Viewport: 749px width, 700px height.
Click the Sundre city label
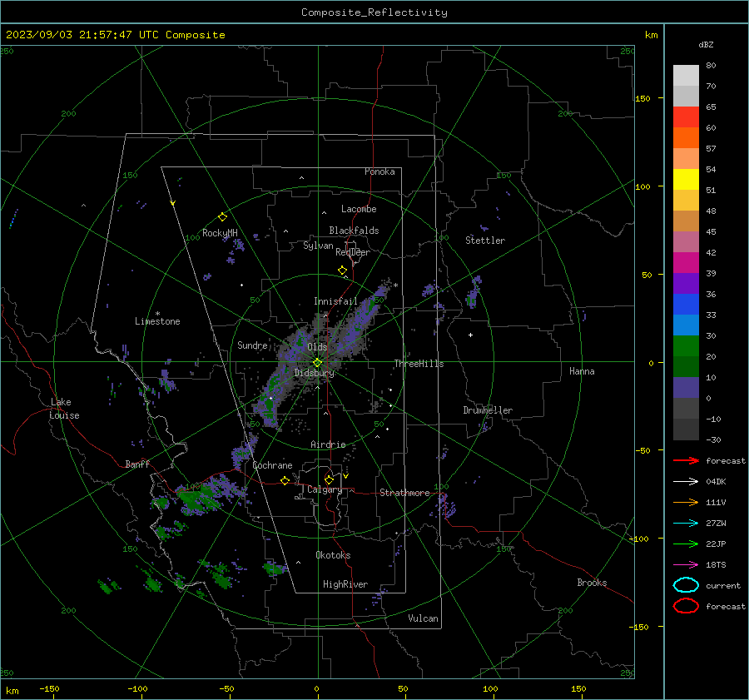(x=252, y=345)
